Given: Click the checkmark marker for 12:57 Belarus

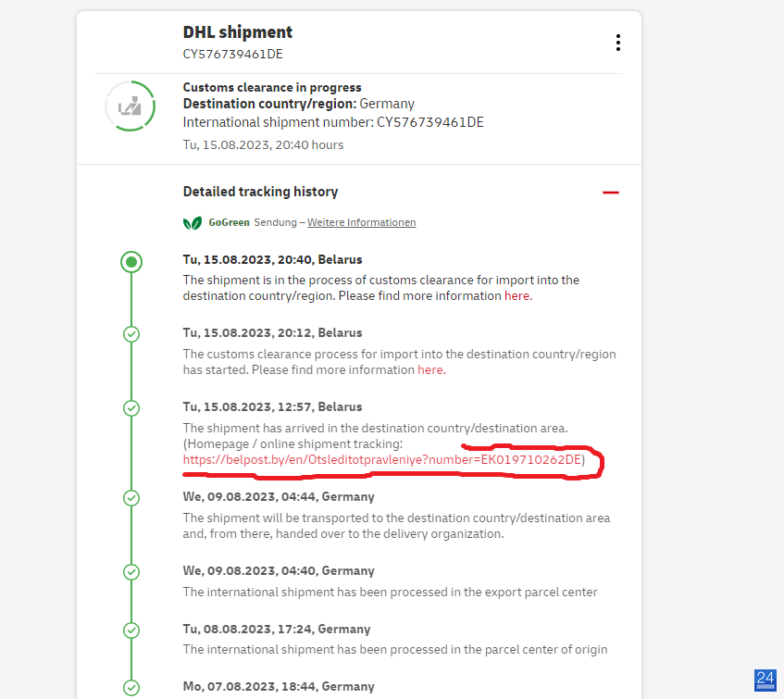Looking at the screenshot, I should click(x=131, y=408).
